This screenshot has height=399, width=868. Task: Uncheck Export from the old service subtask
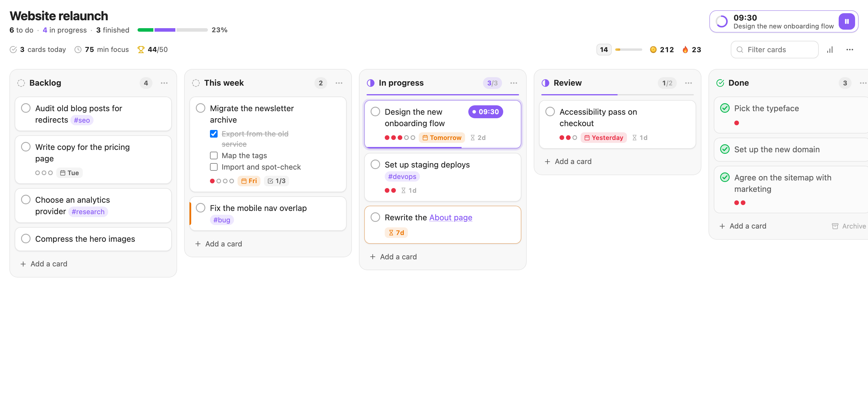click(214, 134)
